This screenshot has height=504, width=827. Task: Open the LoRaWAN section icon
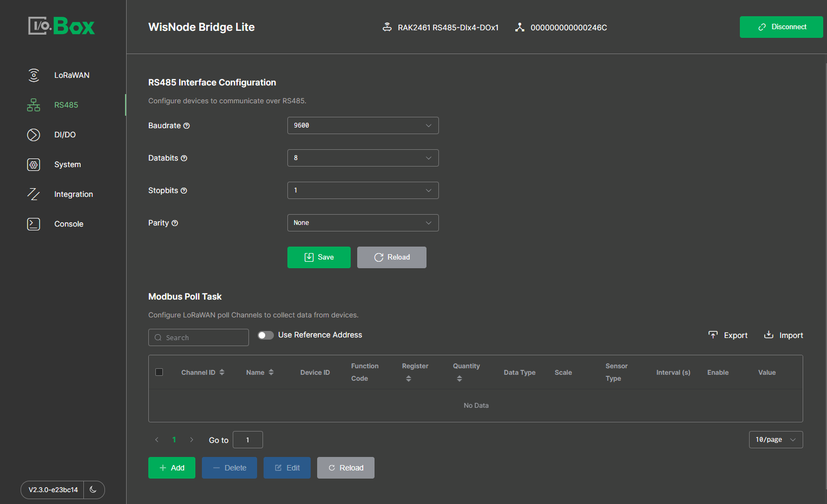[34, 75]
